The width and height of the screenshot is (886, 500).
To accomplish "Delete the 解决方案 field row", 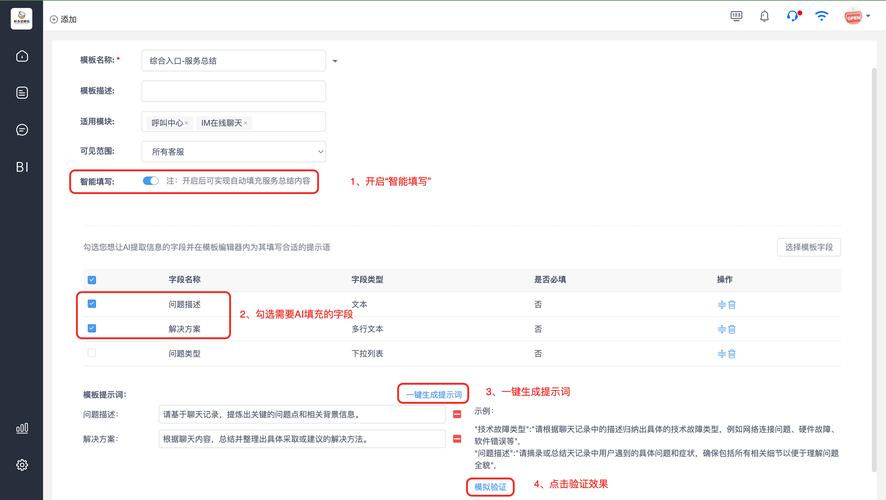I will tap(732, 329).
